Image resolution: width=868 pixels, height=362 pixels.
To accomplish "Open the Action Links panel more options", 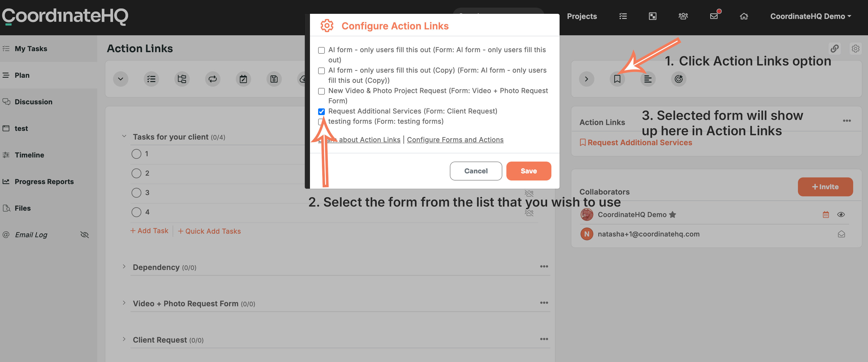I will point(847,121).
